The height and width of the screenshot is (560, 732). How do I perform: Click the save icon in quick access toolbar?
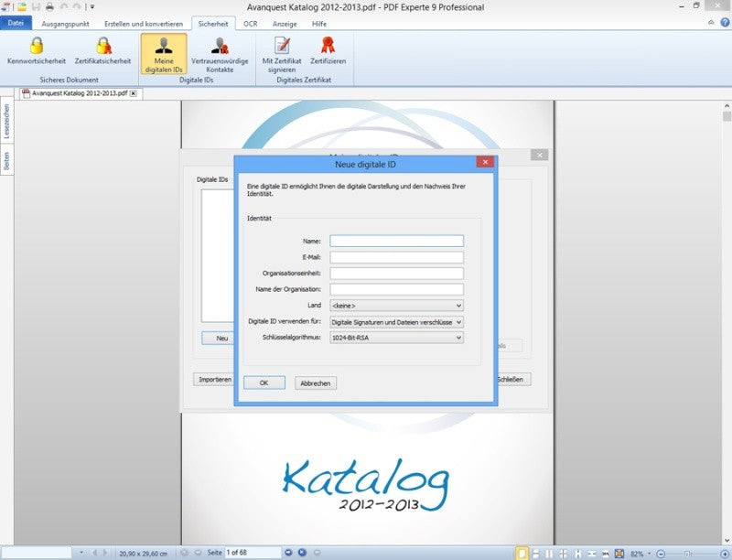(x=36, y=6)
